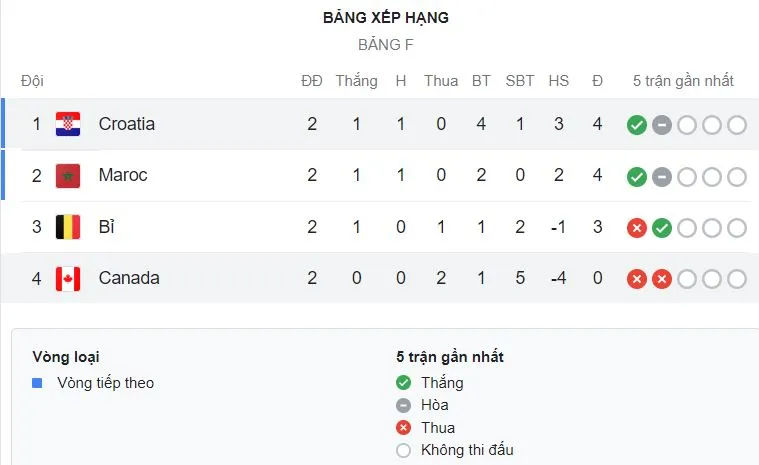The image size is (759, 465).
Task: Click the Thắng column header
Action: tap(356, 81)
